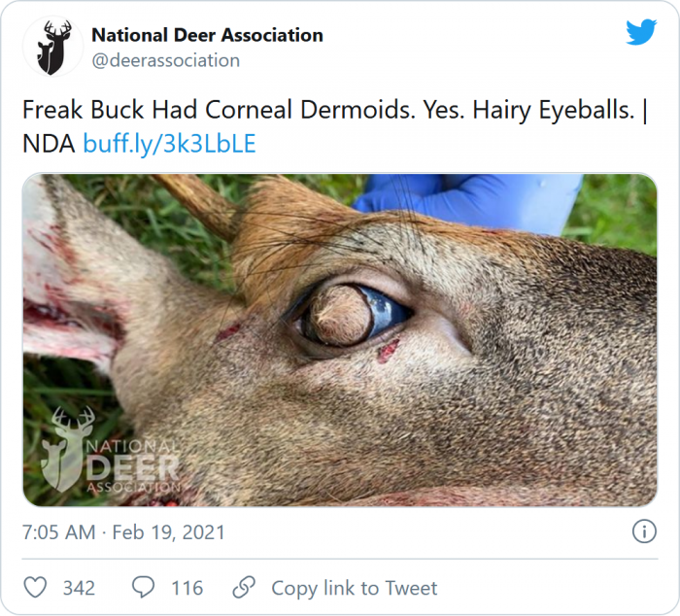
Task: Click the 342 likes count
Action: pyautogui.click(x=79, y=588)
